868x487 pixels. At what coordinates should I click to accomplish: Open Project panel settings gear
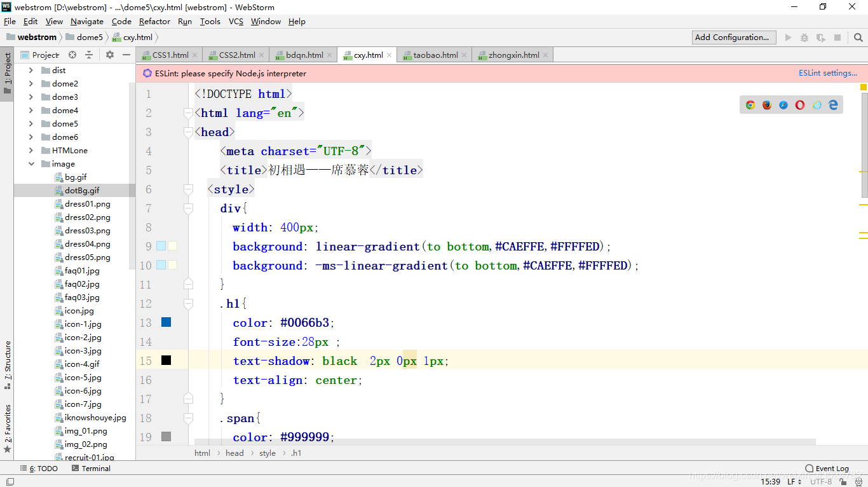110,55
